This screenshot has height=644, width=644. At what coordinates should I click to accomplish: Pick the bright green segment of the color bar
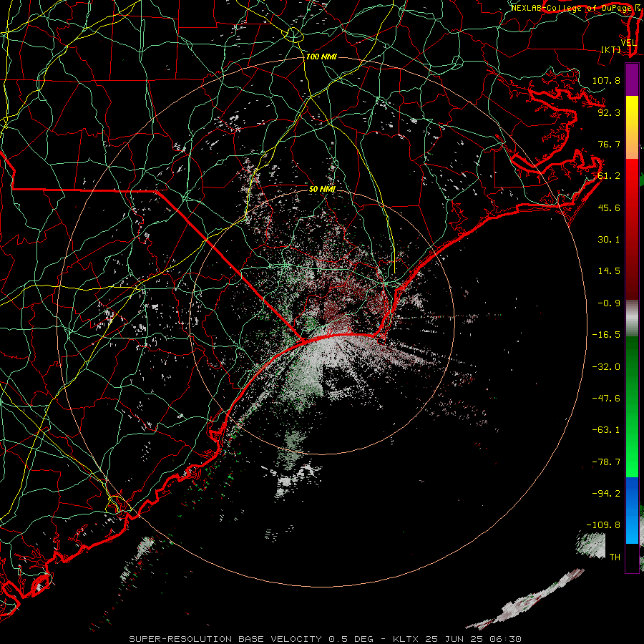(632, 406)
